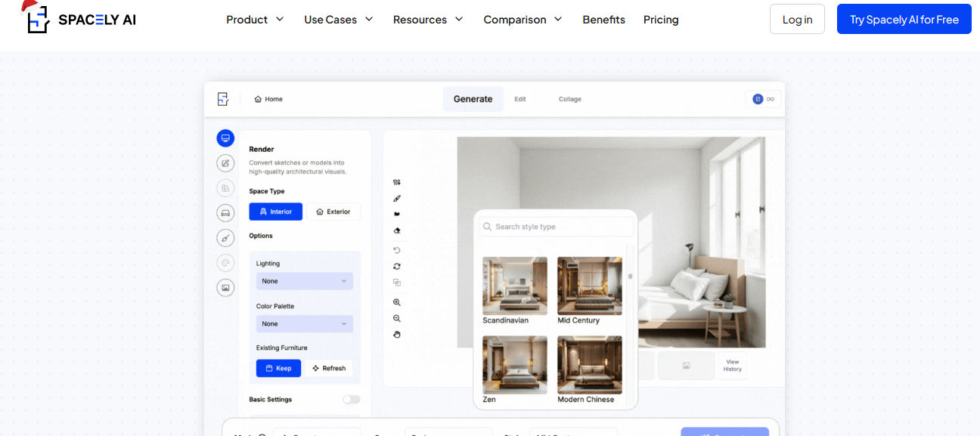Click the refresh arrows icon in the toolbar

[397, 266]
